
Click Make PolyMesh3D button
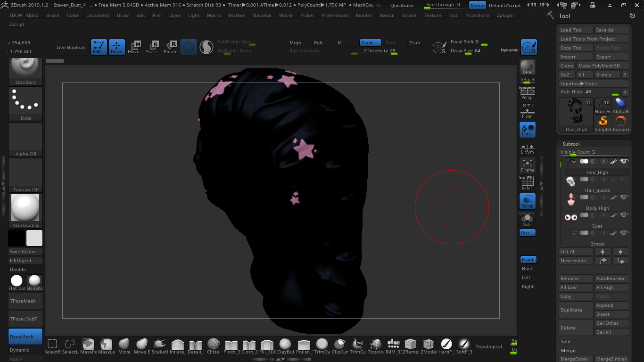tap(603, 66)
